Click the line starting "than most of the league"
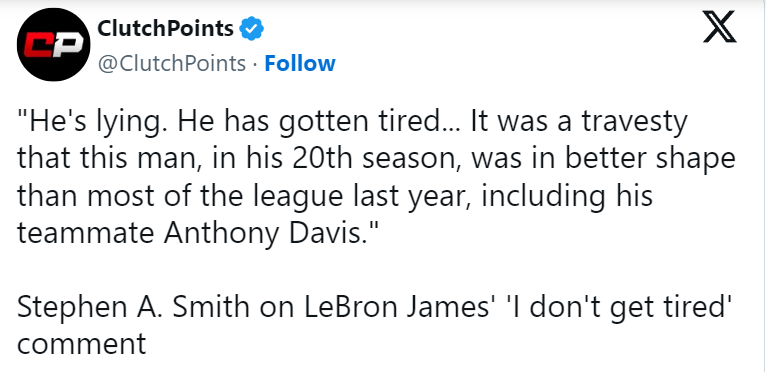 point(335,197)
